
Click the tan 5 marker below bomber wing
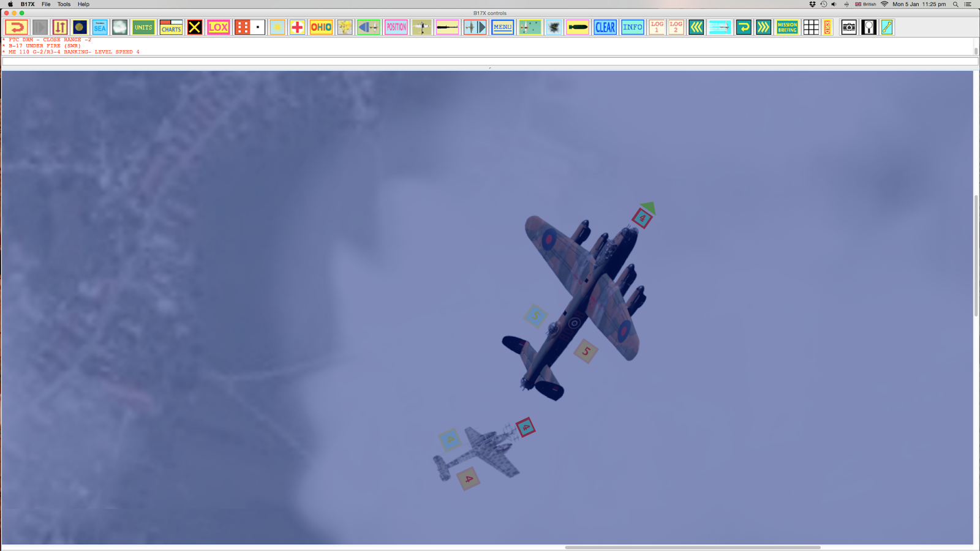[586, 351]
